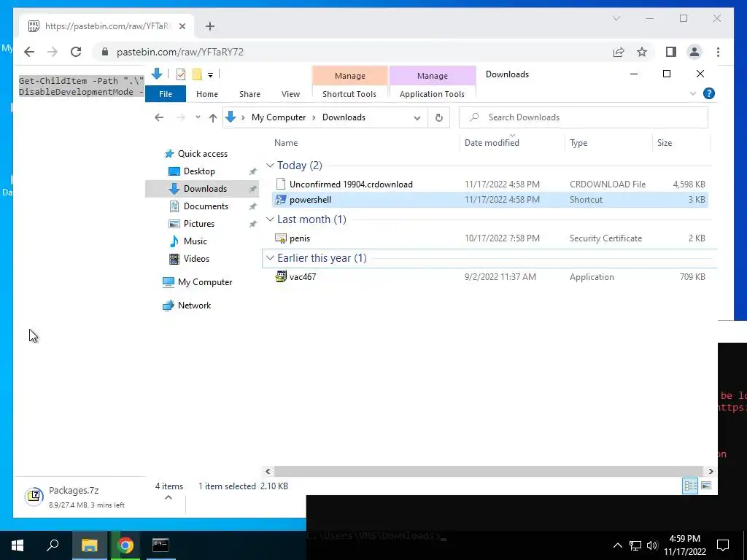The height and width of the screenshot is (560, 747).
Task: Click Properties icon in Explorer quick access toolbar
Action: pos(181,74)
